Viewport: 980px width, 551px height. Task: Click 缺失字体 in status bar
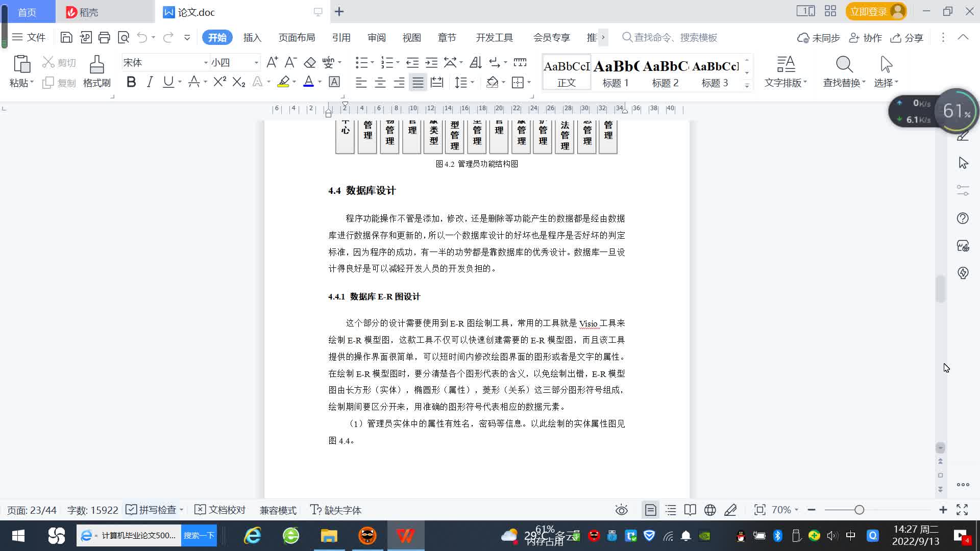pyautogui.click(x=336, y=510)
